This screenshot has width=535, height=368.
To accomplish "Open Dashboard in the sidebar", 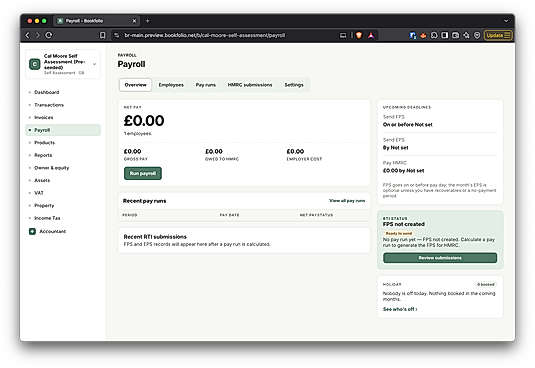I will click(x=47, y=92).
